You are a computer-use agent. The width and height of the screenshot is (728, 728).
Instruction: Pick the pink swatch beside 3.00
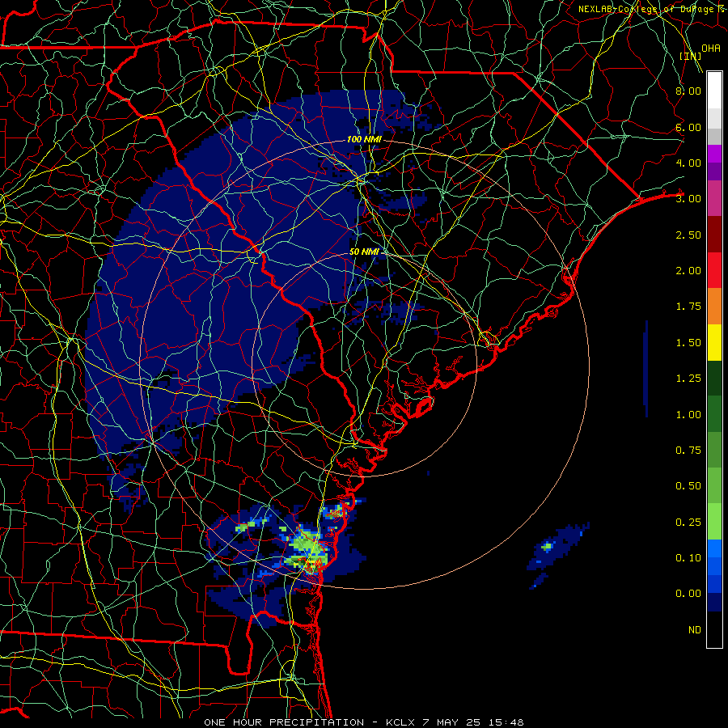[714, 198]
